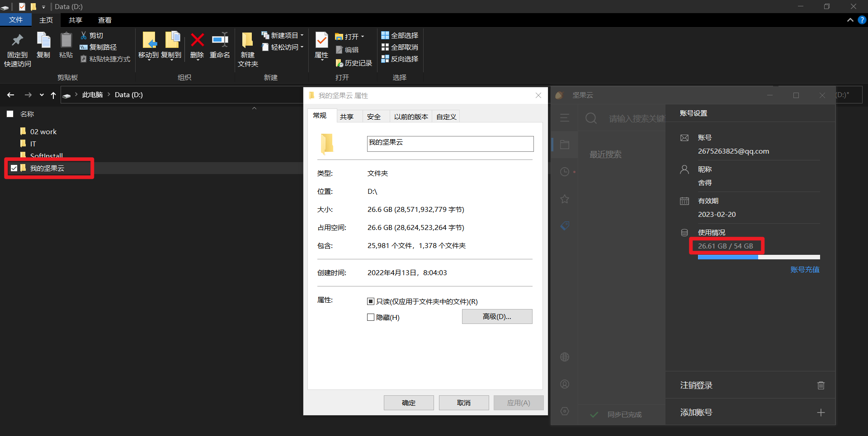
Task: Open Customize tab in properties dialog
Action: (446, 117)
